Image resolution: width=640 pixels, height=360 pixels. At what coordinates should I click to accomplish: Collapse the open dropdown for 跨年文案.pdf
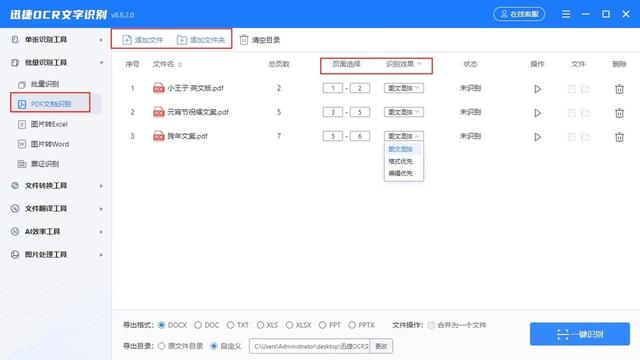pos(404,136)
